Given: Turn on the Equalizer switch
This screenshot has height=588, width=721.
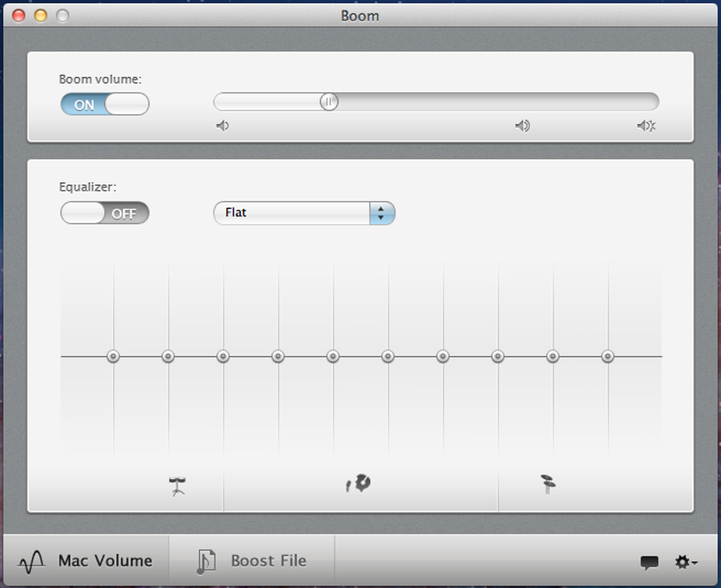Looking at the screenshot, I should [105, 213].
